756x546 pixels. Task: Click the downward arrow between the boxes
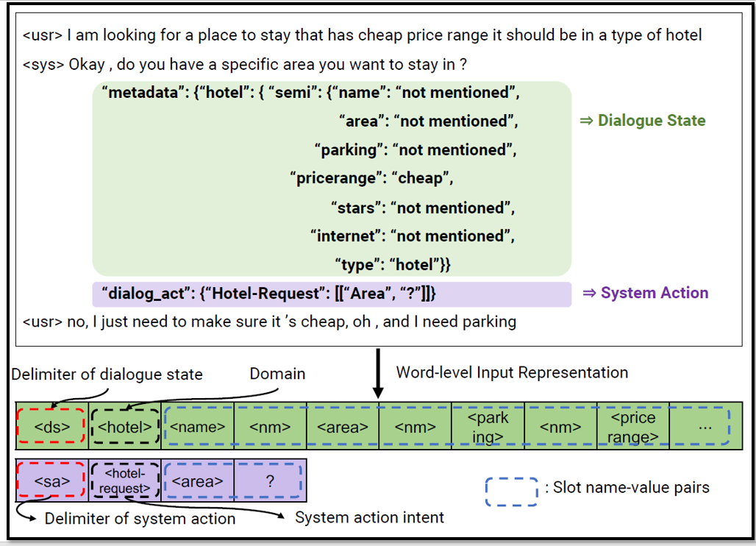[x=376, y=373]
